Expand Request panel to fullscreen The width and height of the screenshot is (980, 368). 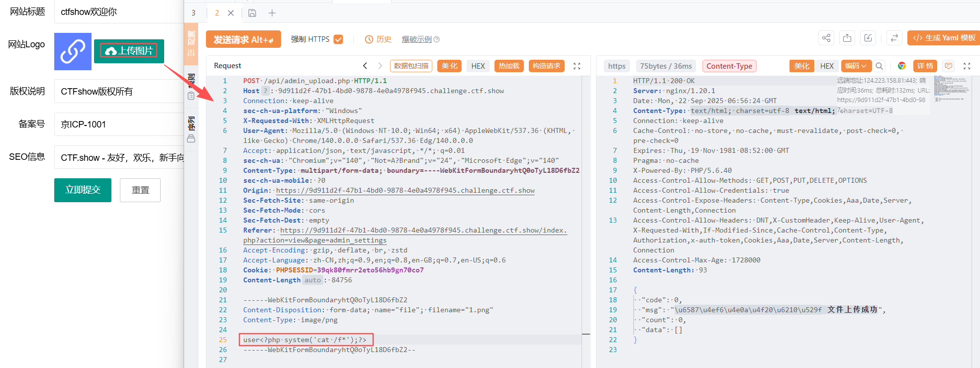coord(577,66)
